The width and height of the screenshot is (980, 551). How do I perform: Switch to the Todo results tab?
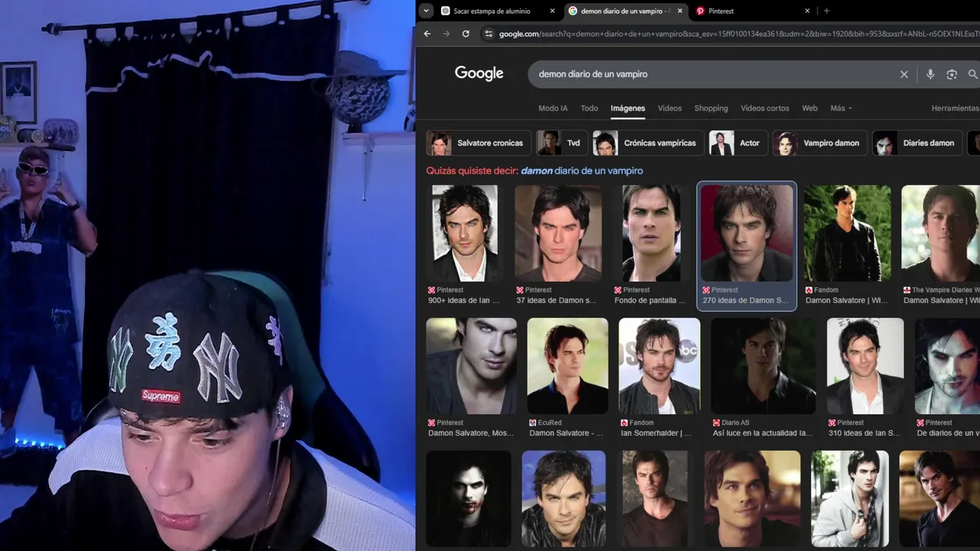pyautogui.click(x=590, y=109)
